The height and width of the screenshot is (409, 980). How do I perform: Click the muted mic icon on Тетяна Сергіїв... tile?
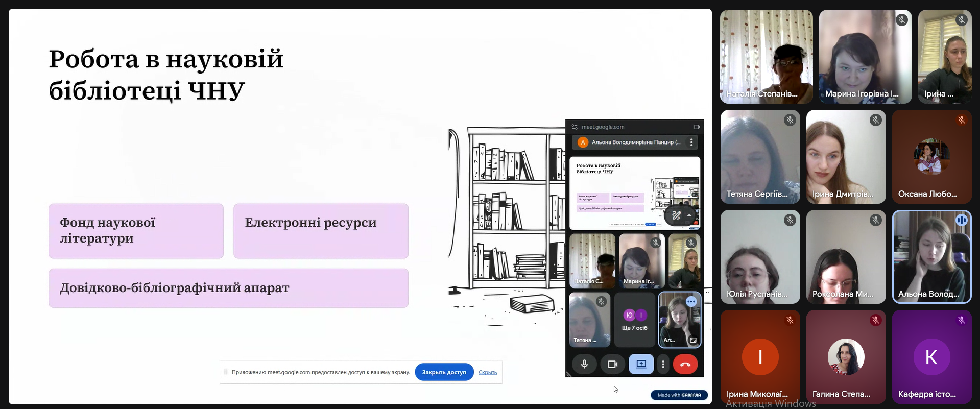[790, 120]
